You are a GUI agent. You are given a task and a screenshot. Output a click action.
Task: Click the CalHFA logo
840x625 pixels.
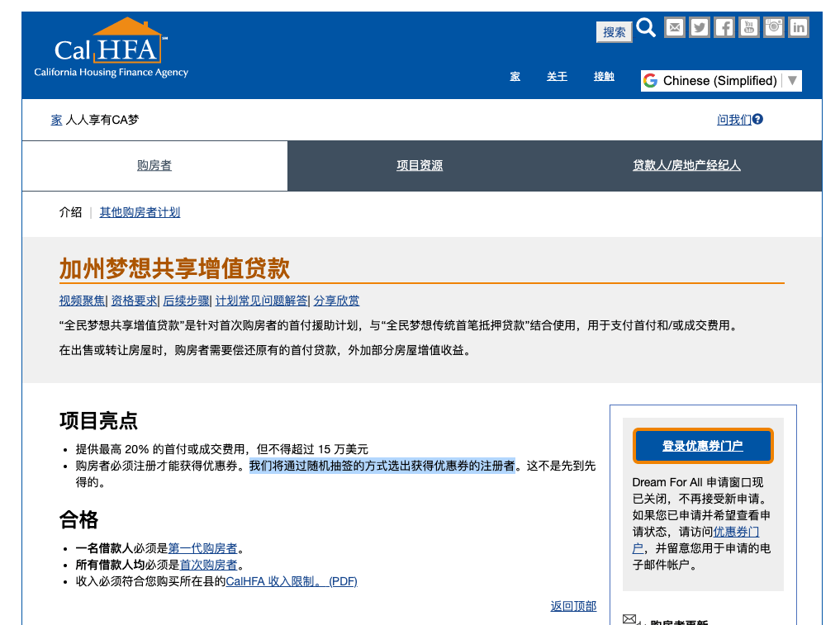[x=112, y=50]
